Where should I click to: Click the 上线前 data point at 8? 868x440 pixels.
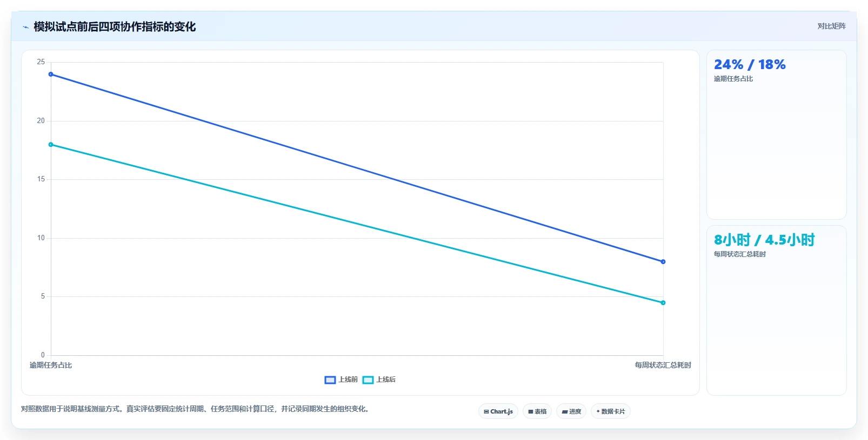tap(663, 262)
